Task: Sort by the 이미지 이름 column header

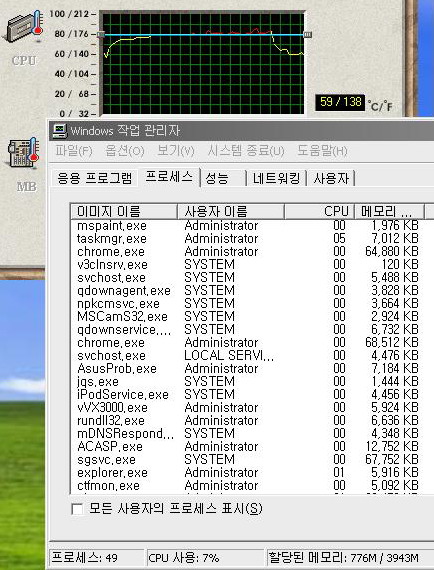Action: 124,212
